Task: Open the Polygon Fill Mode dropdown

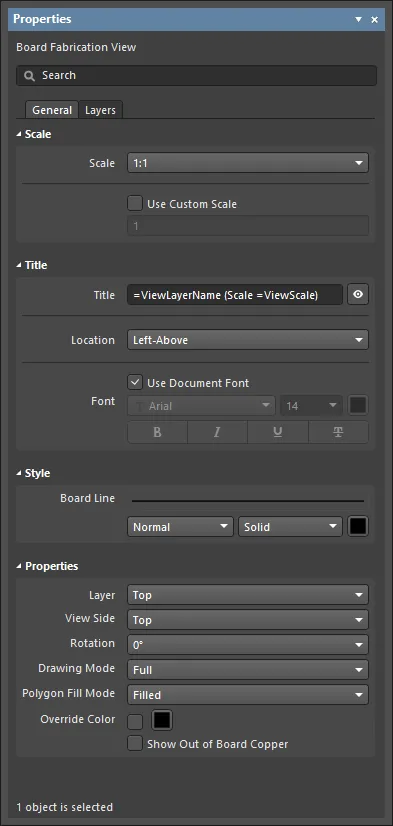Action: pyautogui.click(x=248, y=695)
